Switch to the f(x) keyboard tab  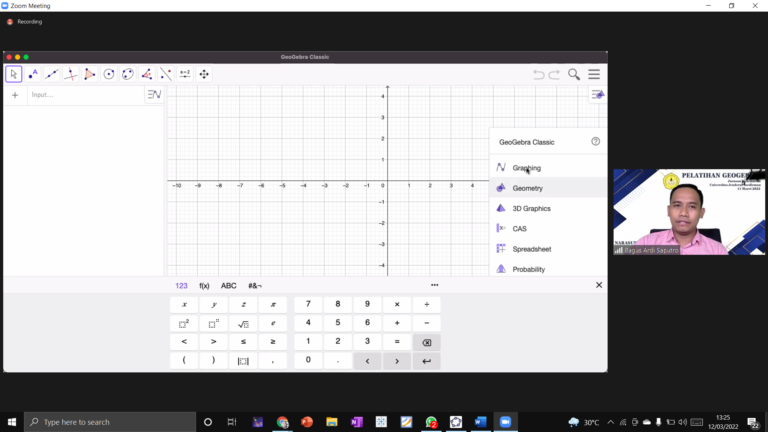(x=204, y=285)
